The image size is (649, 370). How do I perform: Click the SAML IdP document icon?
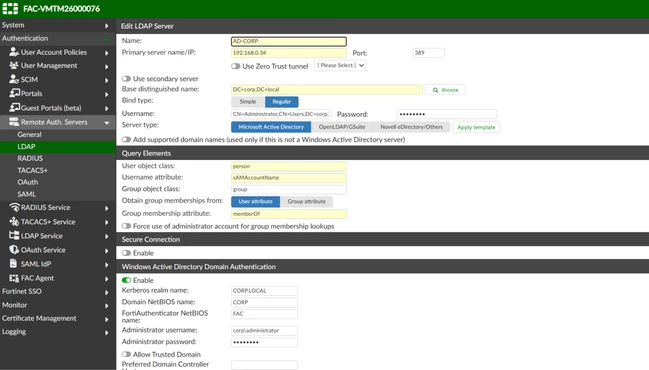(x=14, y=264)
